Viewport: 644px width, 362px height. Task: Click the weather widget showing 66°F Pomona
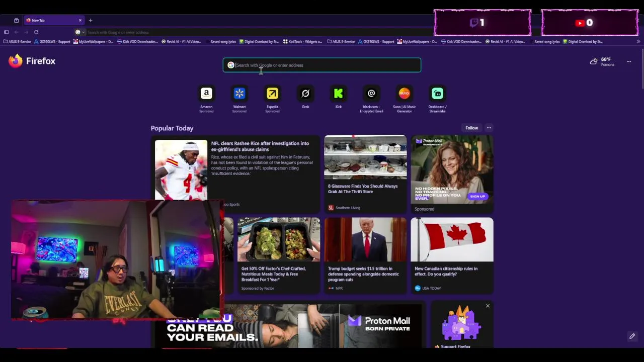point(602,61)
